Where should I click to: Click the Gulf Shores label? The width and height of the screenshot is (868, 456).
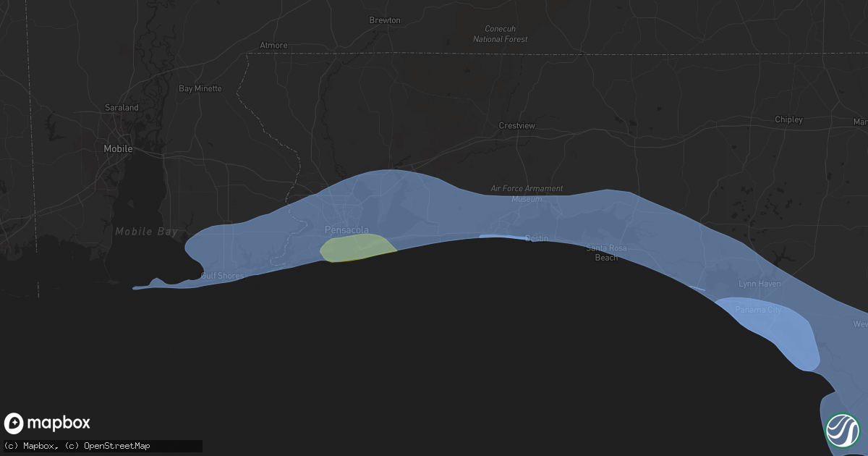(x=222, y=276)
